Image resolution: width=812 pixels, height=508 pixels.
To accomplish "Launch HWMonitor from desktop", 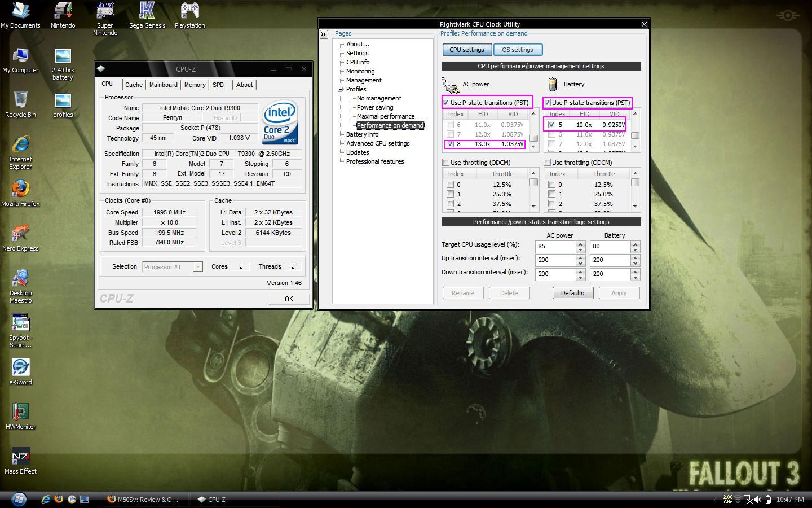I will pyautogui.click(x=20, y=417).
